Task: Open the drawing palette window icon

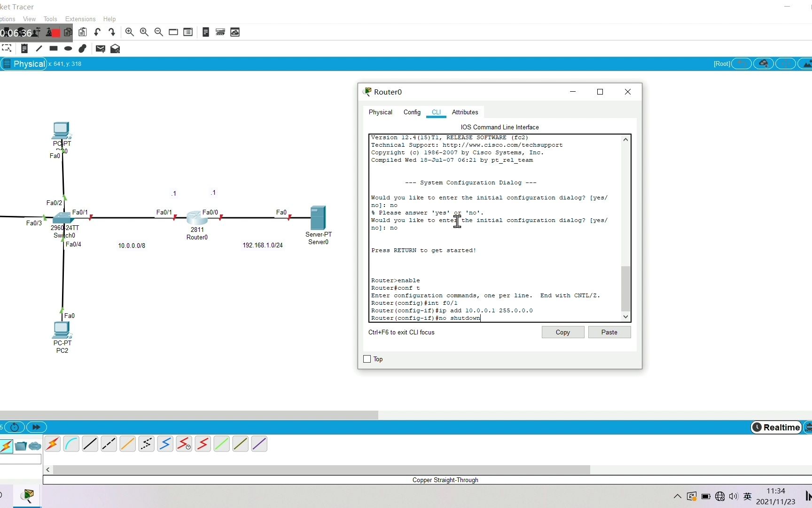Action: tap(173, 32)
